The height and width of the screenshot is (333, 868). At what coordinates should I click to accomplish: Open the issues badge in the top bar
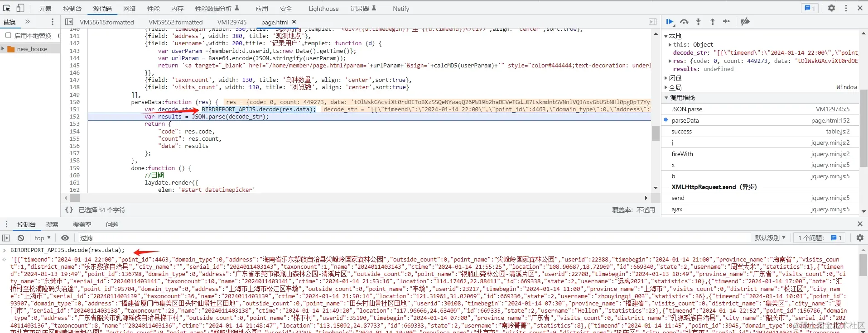point(810,8)
